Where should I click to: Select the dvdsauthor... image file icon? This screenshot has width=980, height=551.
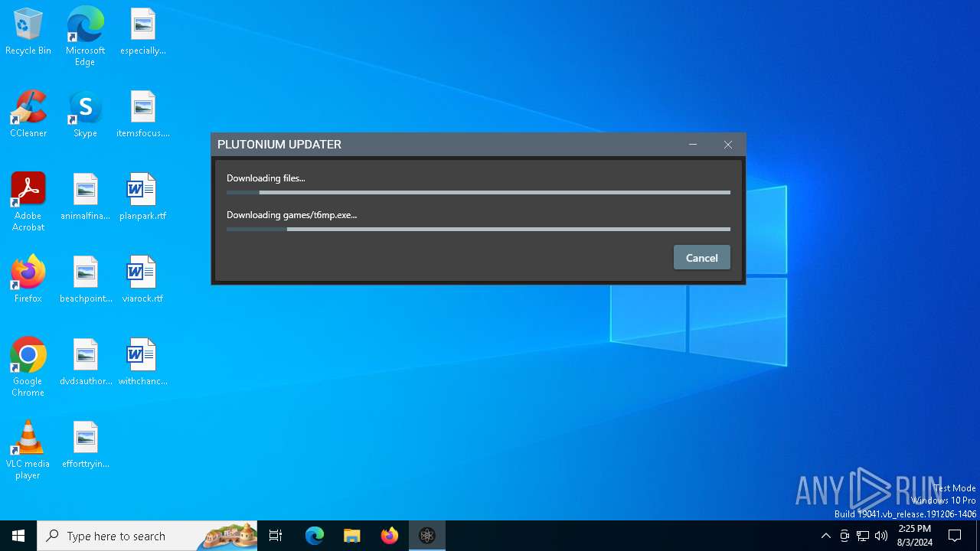point(85,362)
